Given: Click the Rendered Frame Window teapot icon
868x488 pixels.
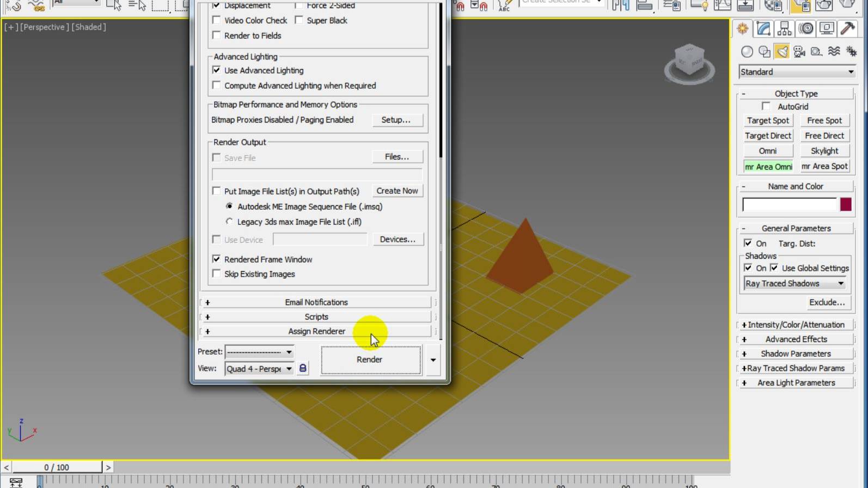Looking at the screenshot, I should [824, 5].
